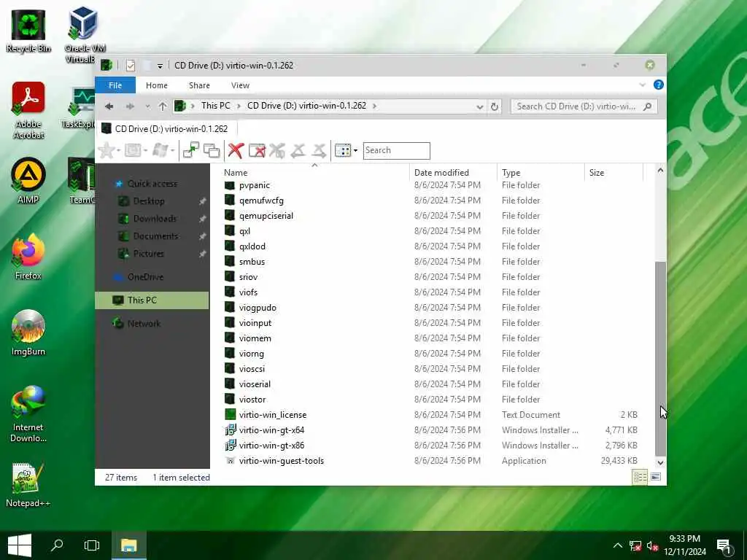Screen dimensions: 747x560
Task: Open the Customize Quick Access Toolbar dropdown
Action: tap(160, 66)
